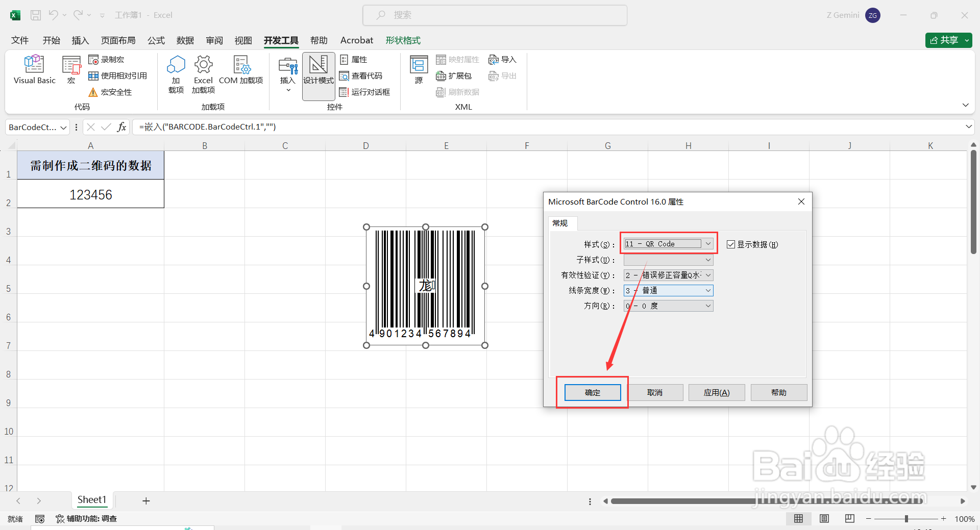Click the zoom out minus button
Viewport: 980px width, 530px height.
point(869,519)
